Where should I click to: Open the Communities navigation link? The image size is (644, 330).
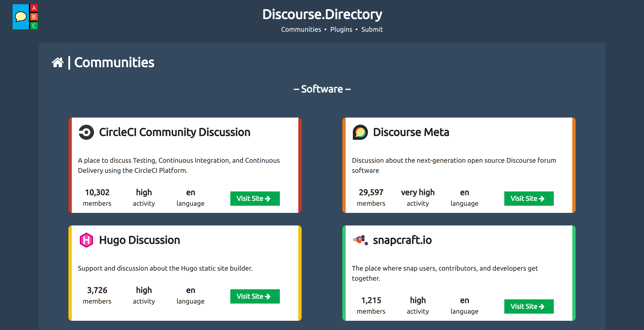click(301, 30)
